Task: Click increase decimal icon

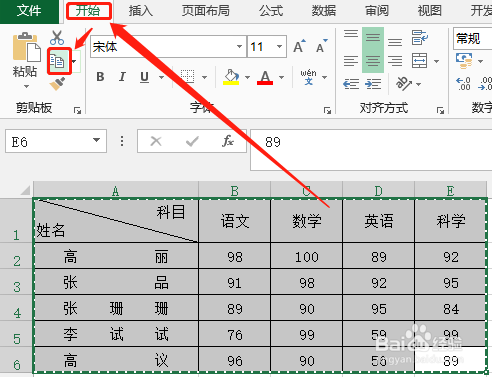Action: 463,84
